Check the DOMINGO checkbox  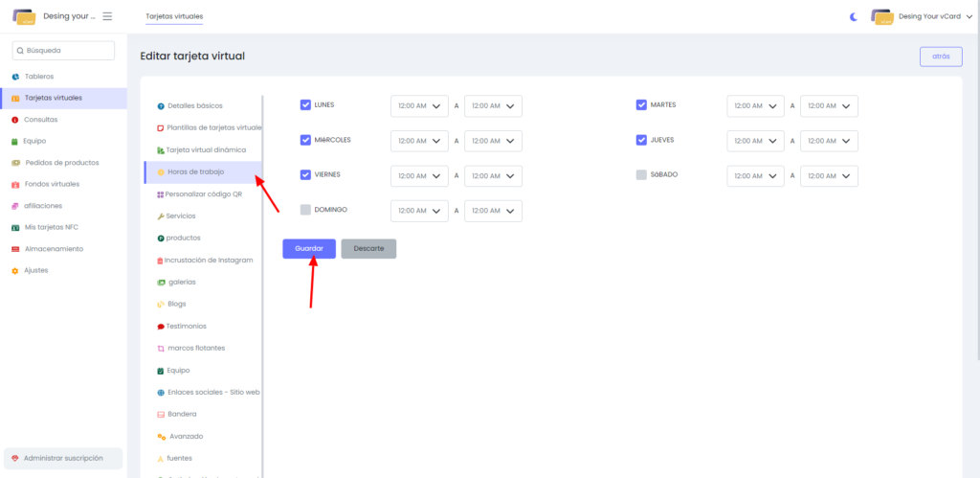point(305,210)
